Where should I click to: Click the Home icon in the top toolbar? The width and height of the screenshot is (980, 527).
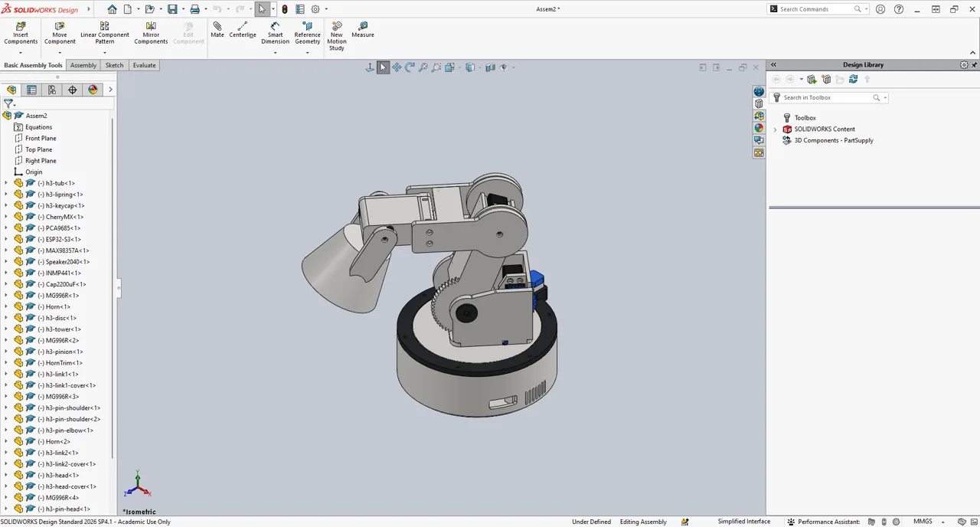click(113, 9)
